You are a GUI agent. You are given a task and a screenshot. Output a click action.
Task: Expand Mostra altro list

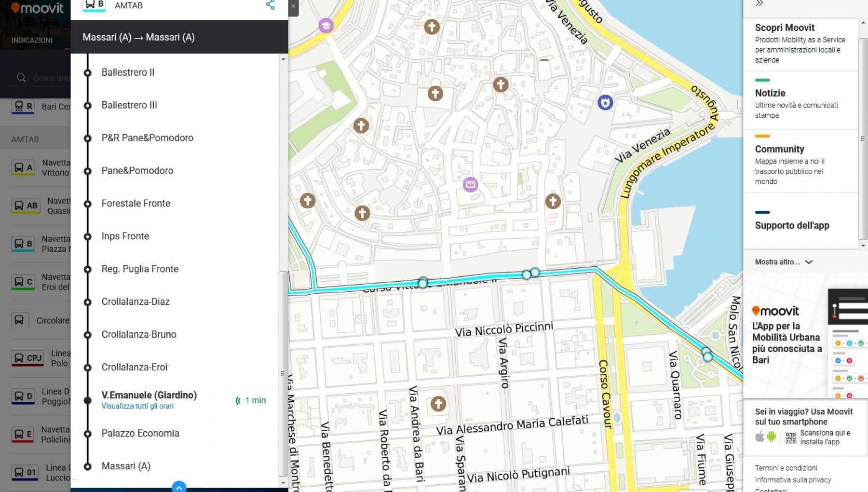[784, 262]
